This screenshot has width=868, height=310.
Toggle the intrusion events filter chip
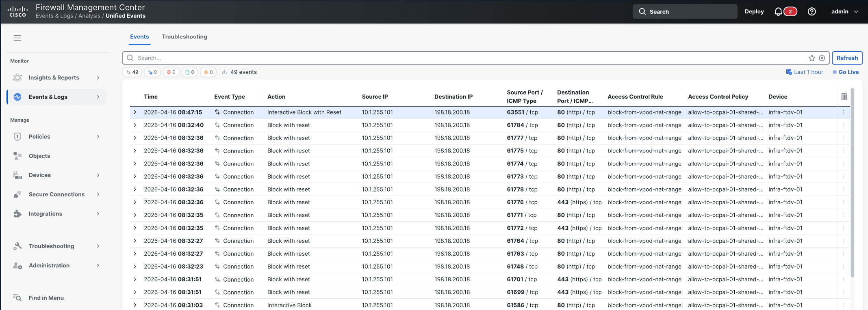[x=171, y=72]
